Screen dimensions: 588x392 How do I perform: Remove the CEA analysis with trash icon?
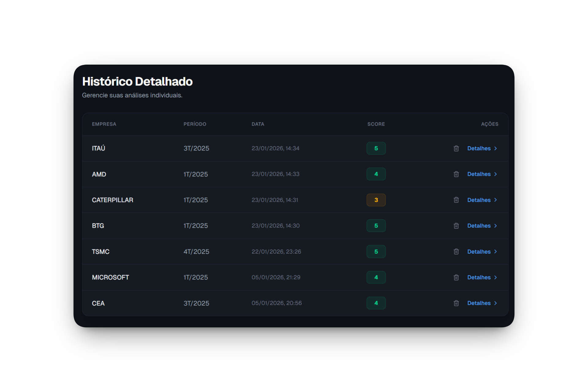(456, 303)
